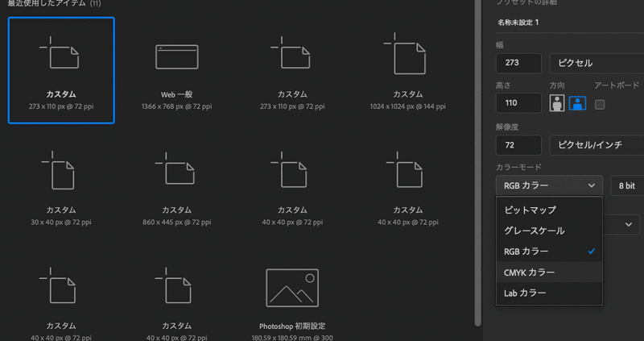
Task: Open the ピクセル width unit dropdown
Action: [597, 63]
